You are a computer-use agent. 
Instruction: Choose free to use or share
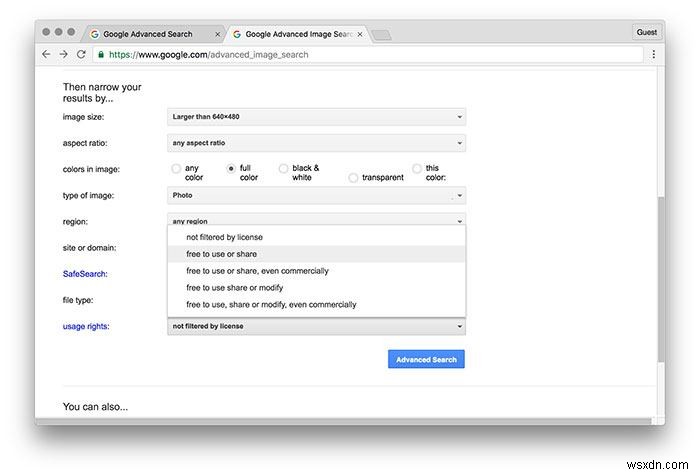[x=317, y=254]
